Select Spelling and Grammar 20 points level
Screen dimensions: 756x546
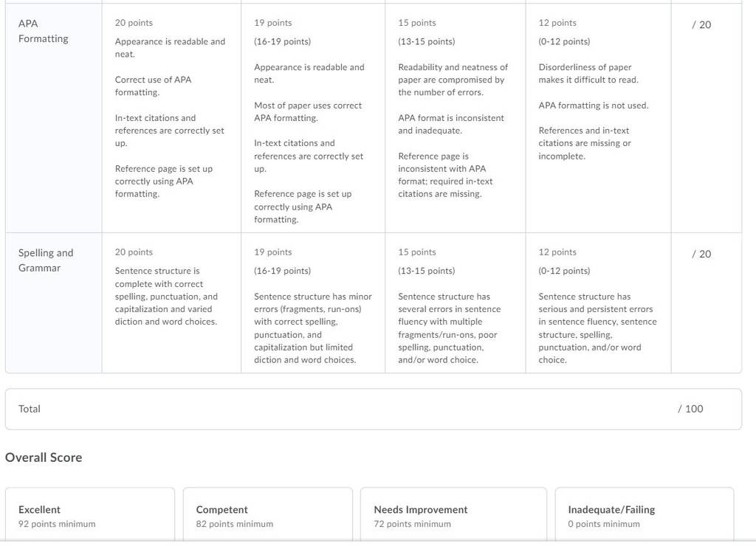[171, 303]
